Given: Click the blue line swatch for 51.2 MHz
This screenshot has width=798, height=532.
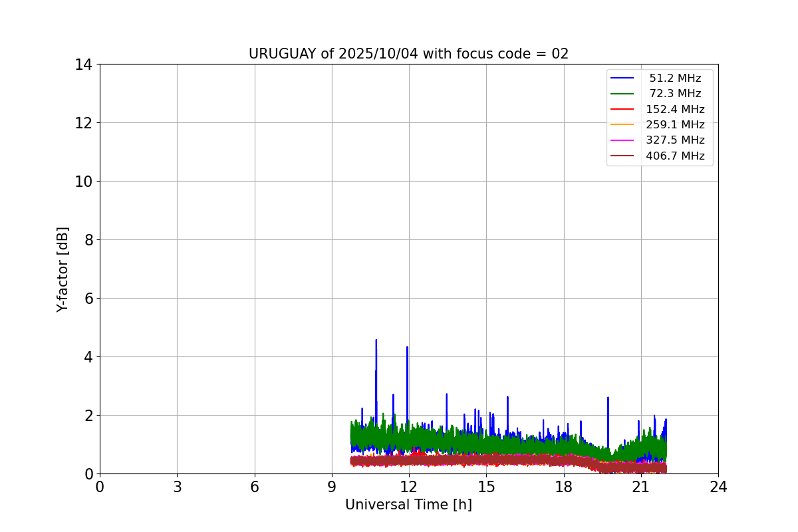Looking at the screenshot, I should pos(622,78).
